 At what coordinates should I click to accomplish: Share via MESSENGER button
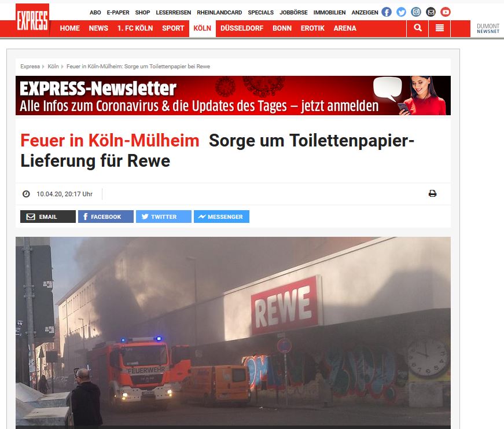coord(222,217)
